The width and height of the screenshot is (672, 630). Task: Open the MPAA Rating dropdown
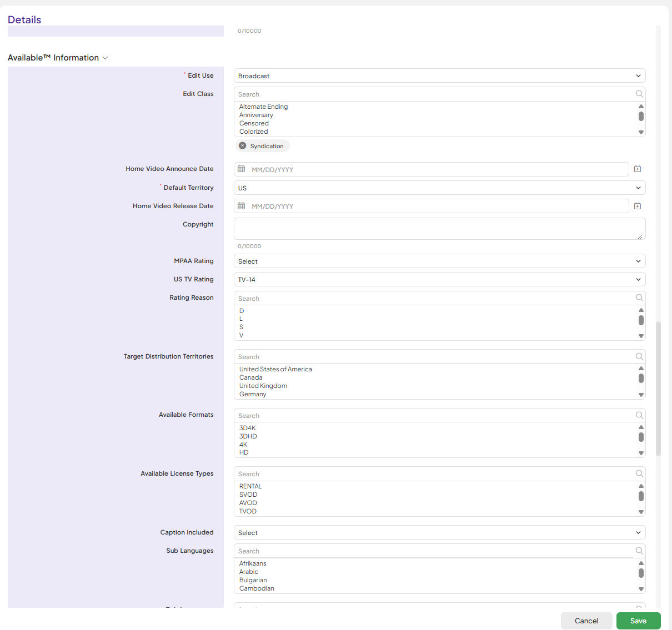[x=439, y=261]
